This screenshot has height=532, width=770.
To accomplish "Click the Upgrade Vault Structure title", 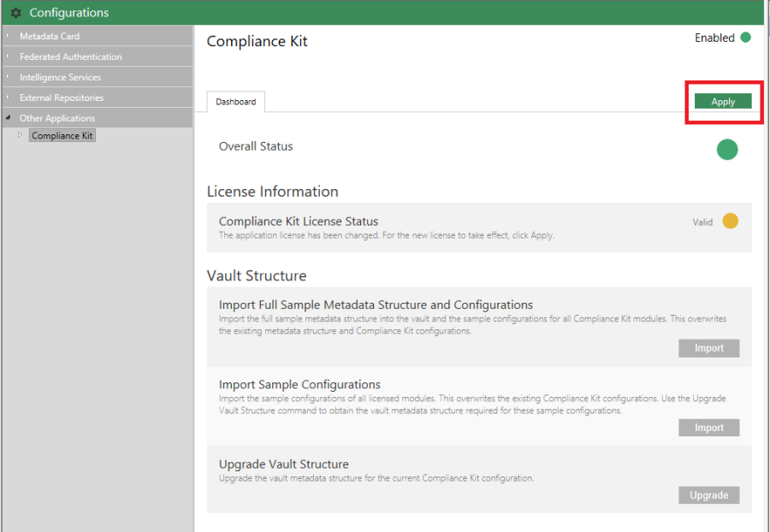I will click(284, 464).
